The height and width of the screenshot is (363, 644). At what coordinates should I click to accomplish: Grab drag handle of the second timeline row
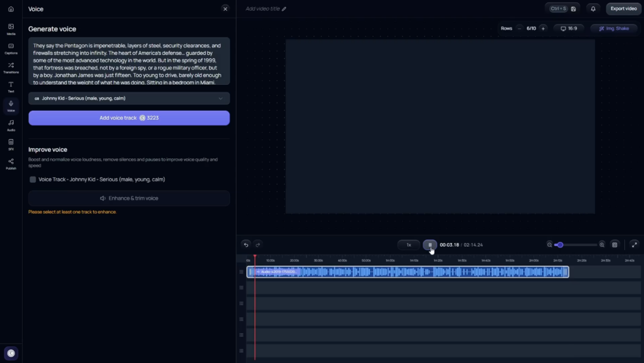click(241, 288)
